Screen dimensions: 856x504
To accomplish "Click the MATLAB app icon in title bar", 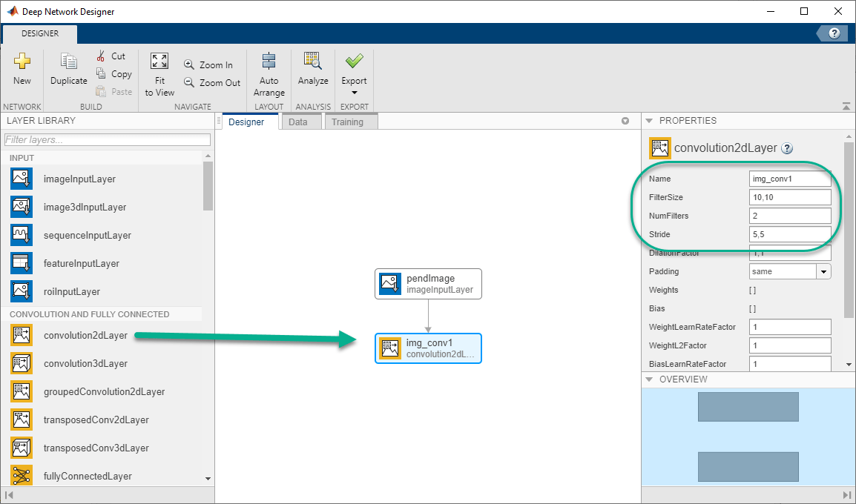I will click(12, 11).
